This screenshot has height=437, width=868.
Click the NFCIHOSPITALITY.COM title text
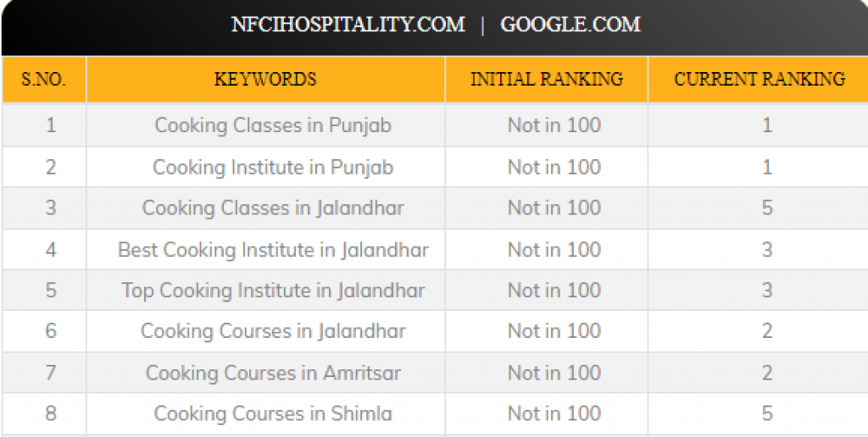[348, 25]
